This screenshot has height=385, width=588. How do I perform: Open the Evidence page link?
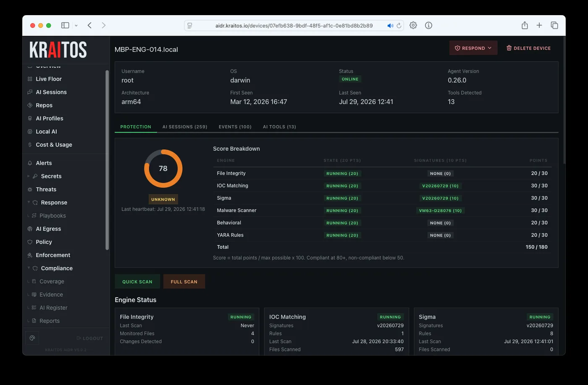pyautogui.click(x=51, y=295)
